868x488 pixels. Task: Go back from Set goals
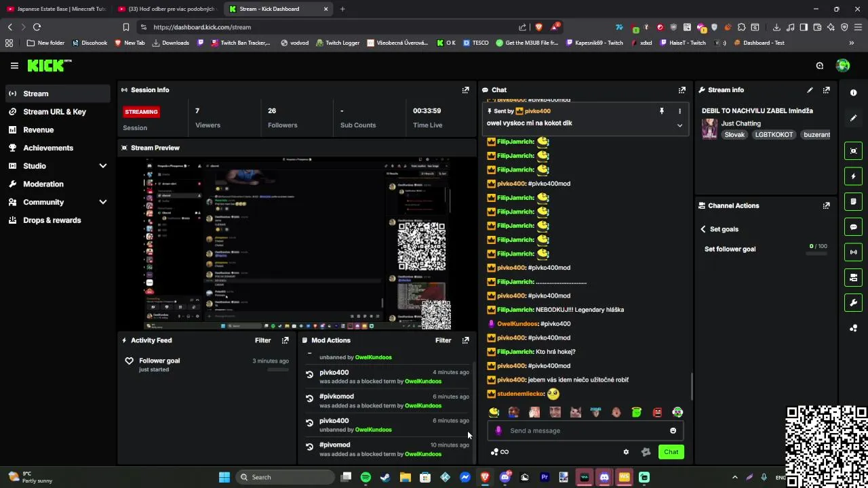coord(703,229)
